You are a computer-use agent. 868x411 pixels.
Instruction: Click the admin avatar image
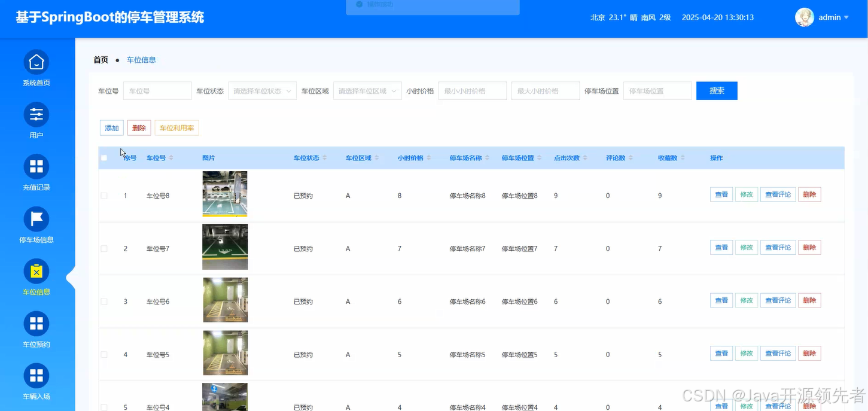(x=804, y=17)
